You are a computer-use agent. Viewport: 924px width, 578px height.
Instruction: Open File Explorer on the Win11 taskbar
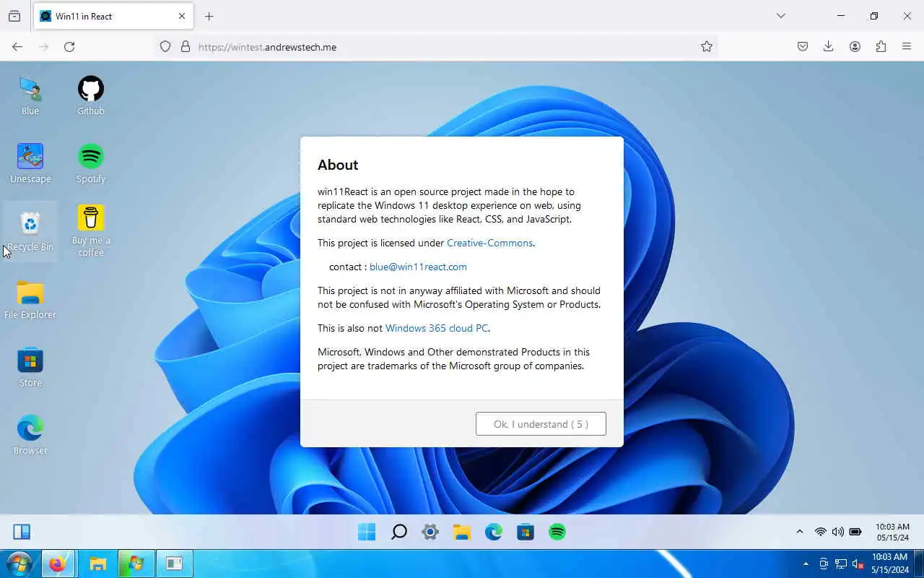point(462,532)
